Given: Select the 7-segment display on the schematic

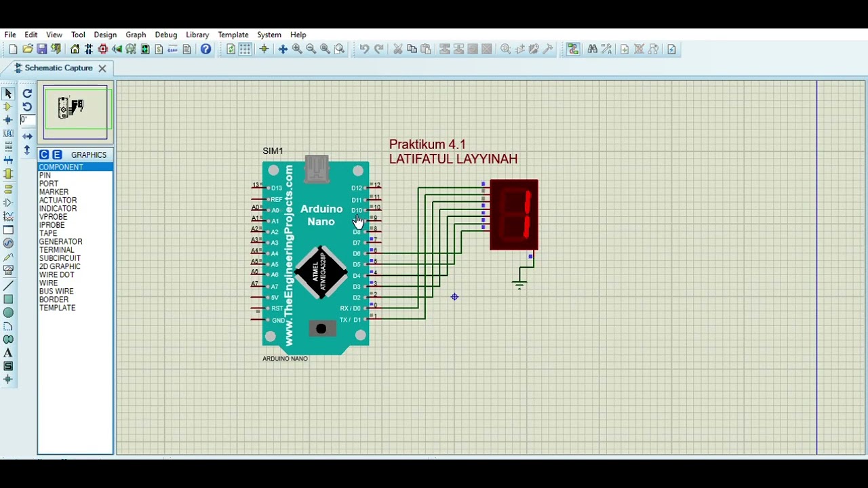Looking at the screenshot, I should (x=514, y=215).
